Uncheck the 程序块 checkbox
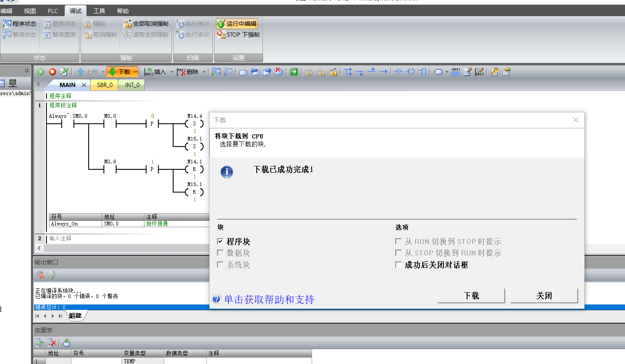 click(220, 242)
